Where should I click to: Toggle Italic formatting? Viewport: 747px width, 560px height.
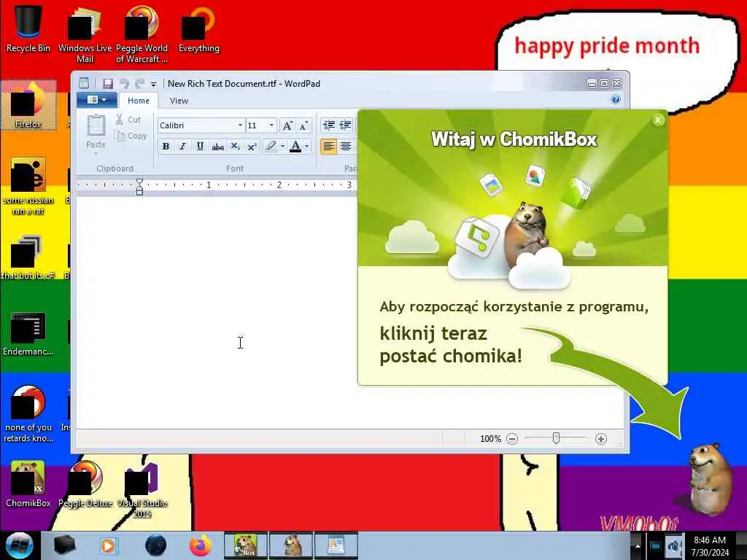[x=182, y=146]
